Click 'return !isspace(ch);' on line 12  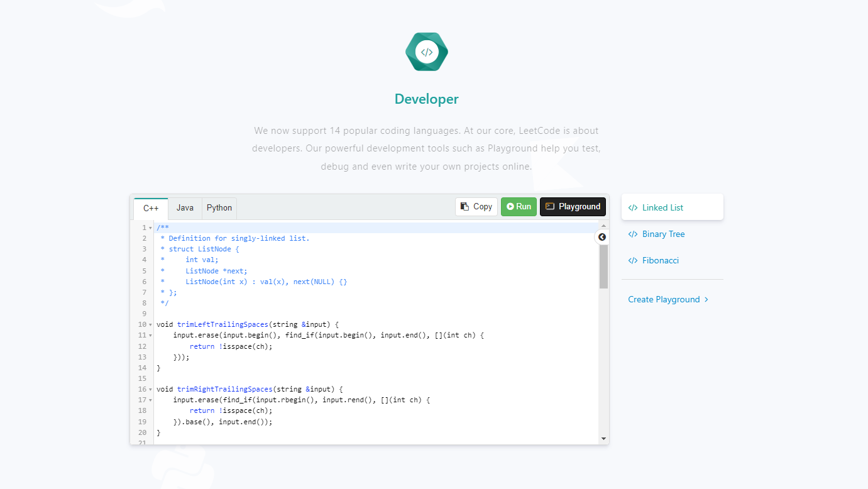coord(231,346)
